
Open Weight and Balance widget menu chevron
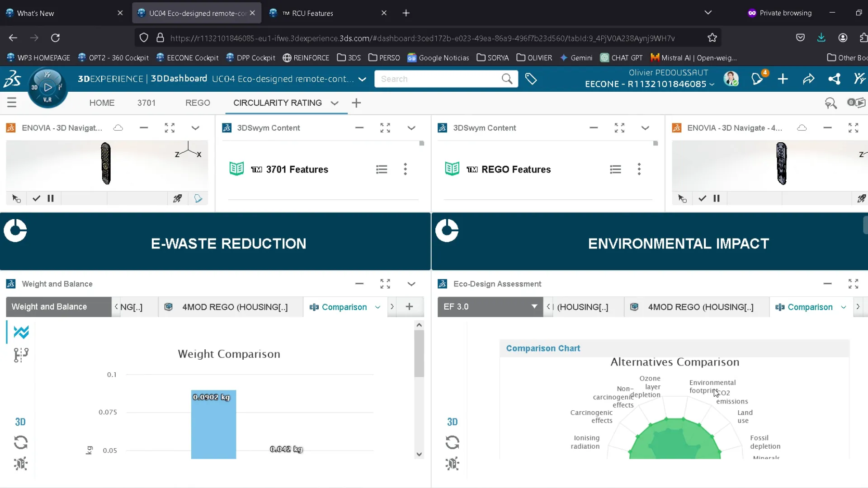(411, 284)
